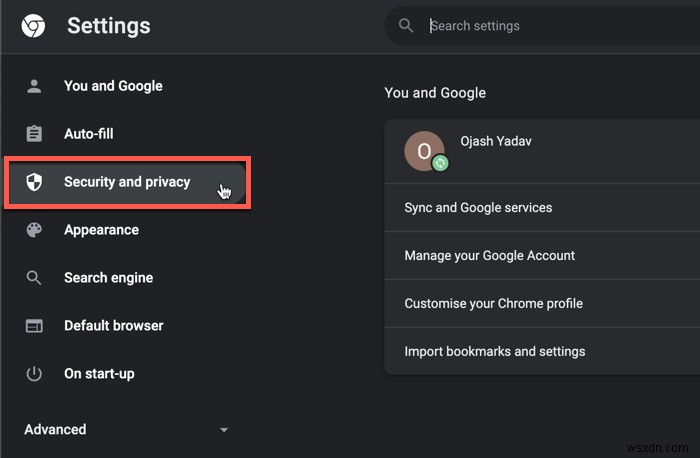
Task: Open Sync and Google services
Action: click(x=478, y=208)
